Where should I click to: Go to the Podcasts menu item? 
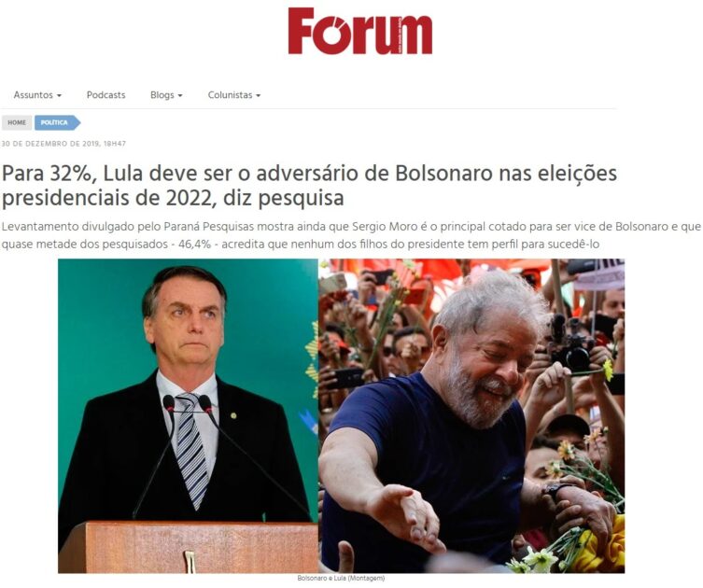click(x=105, y=95)
